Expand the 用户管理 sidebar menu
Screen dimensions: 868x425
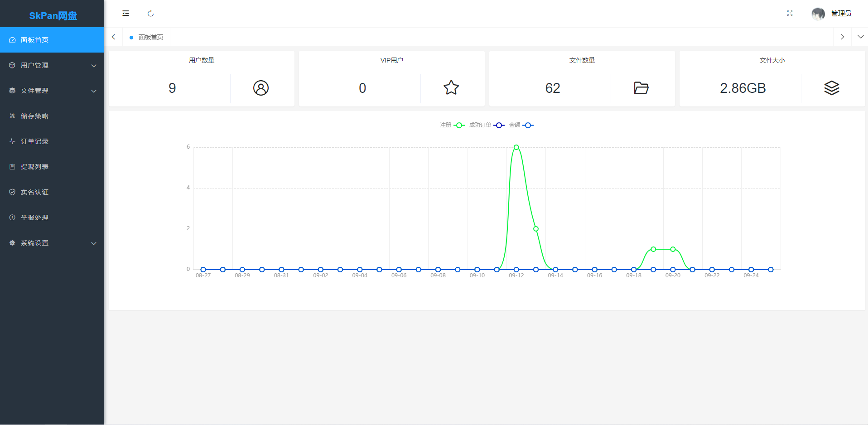coord(52,65)
